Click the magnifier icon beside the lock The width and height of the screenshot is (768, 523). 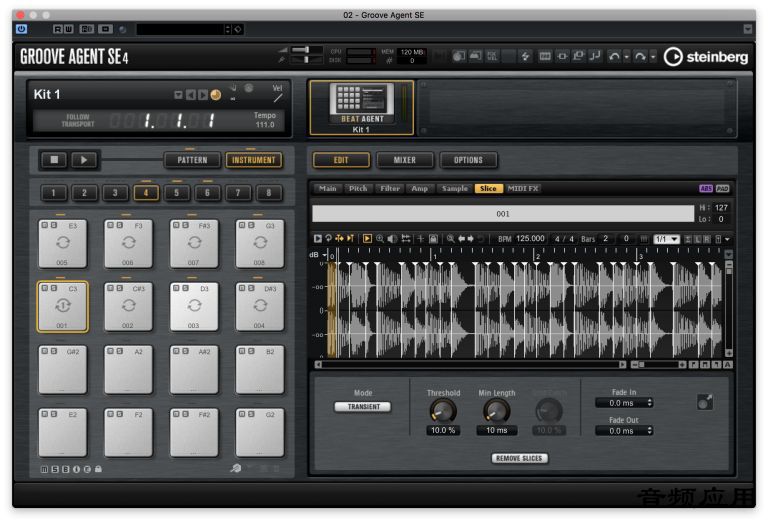click(x=450, y=238)
